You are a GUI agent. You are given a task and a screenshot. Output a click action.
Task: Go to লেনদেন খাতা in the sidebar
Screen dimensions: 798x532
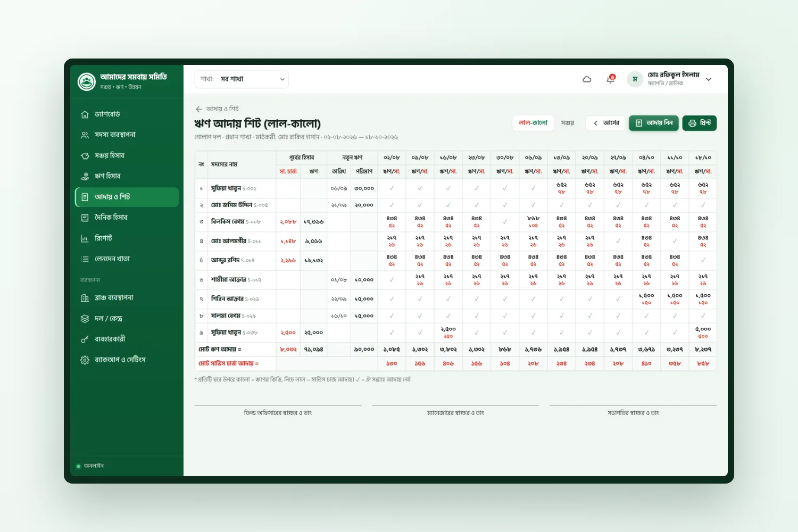tap(127, 259)
